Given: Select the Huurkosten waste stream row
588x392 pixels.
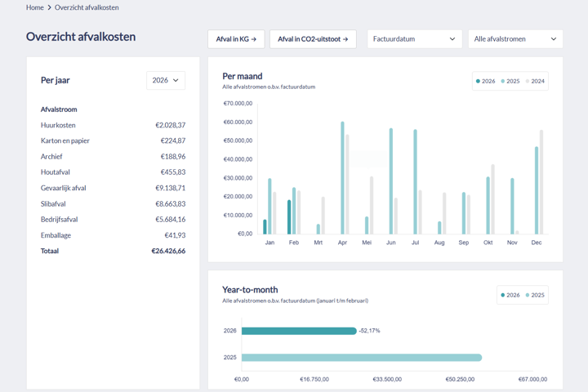Looking at the screenshot, I should [x=113, y=125].
